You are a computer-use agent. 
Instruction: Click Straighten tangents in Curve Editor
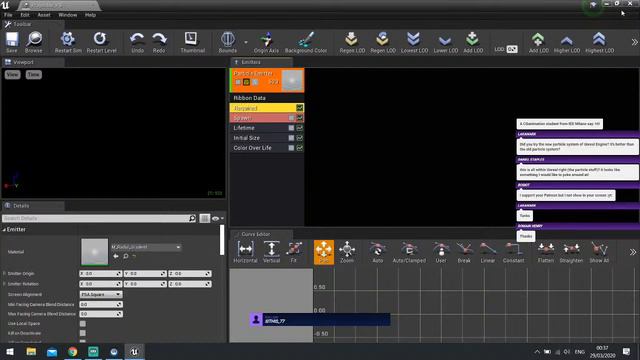point(571,252)
